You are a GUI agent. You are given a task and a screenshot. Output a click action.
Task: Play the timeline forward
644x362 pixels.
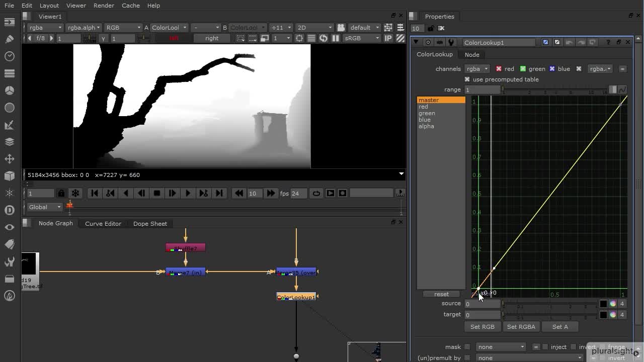point(188,193)
